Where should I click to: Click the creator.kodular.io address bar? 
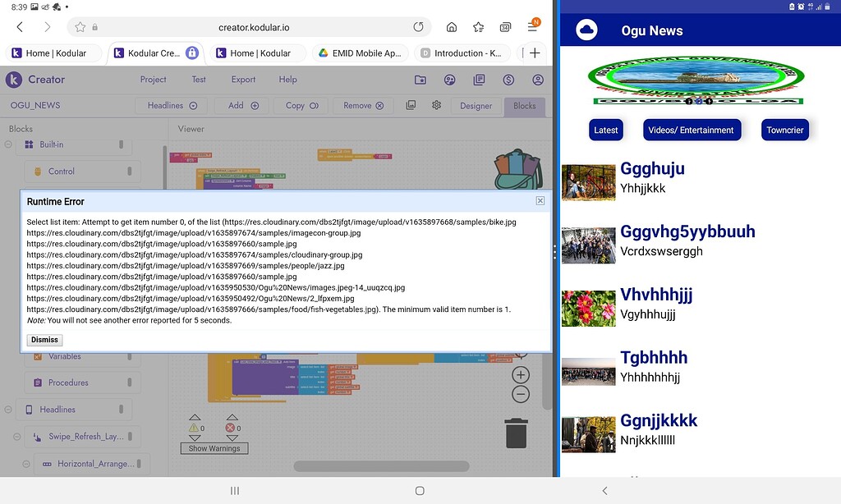tap(249, 27)
